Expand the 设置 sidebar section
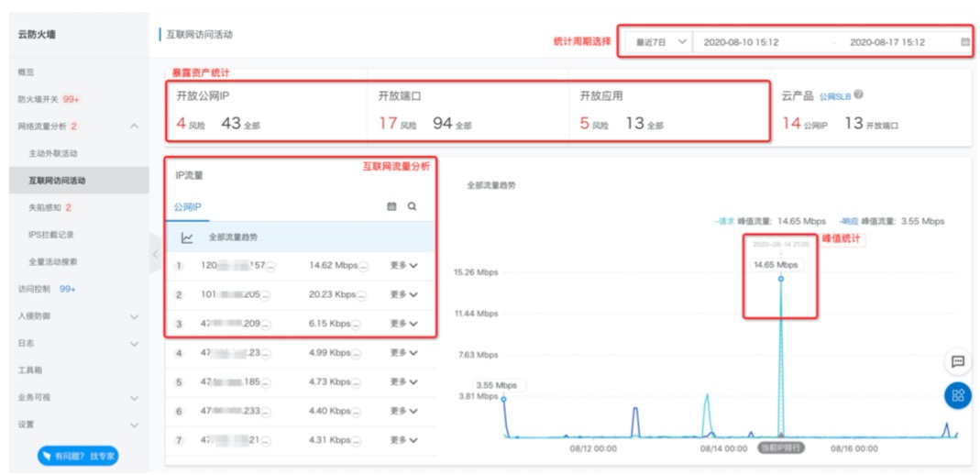 click(x=134, y=425)
